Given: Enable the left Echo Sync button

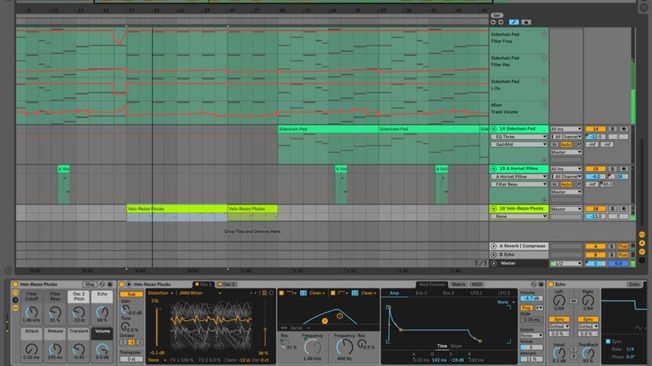Looking at the screenshot, I should coord(558,319).
